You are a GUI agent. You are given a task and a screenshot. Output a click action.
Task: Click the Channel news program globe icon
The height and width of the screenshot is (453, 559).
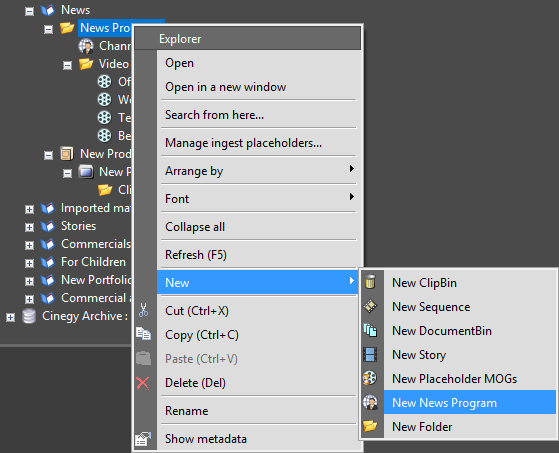tap(86, 46)
